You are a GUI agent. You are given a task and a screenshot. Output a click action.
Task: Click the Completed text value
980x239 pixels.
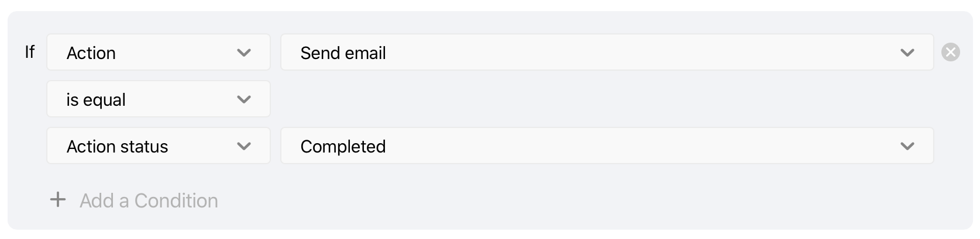pyautogui.click(x=343, y=147)
